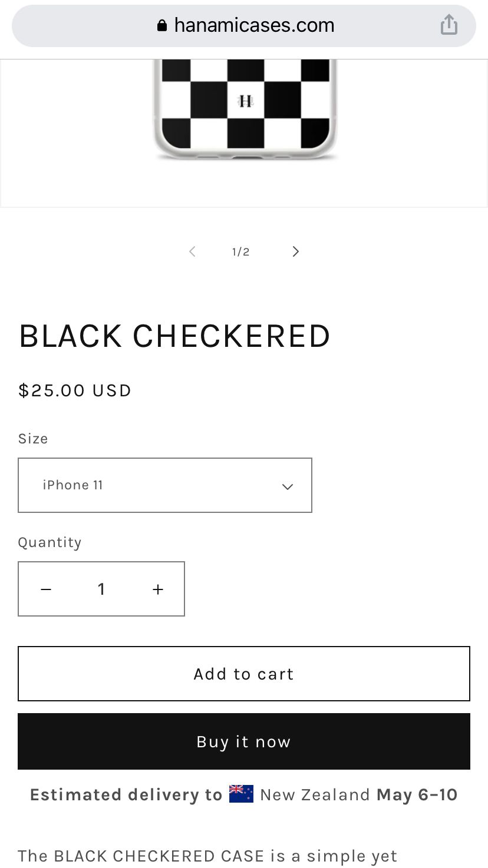Open the iPhone 11 size dropdown
The width and height of the screenshot is (488, 868).
(x=165, y=485)
